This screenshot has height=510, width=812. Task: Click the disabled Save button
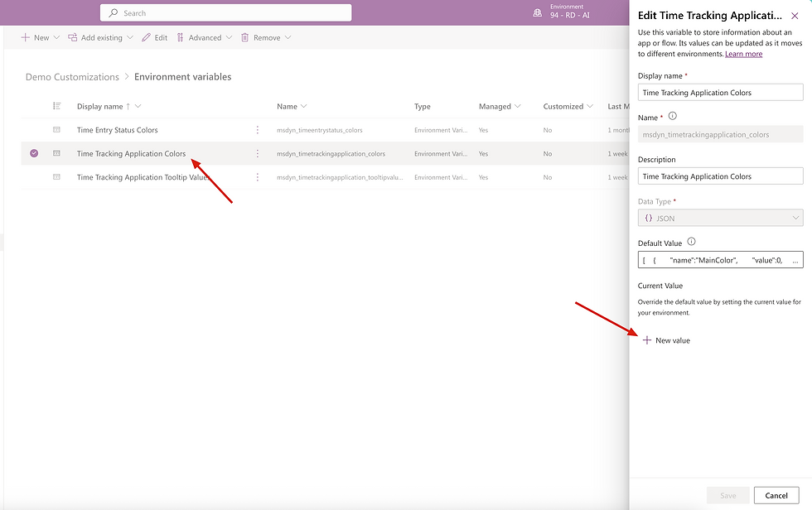728,495
